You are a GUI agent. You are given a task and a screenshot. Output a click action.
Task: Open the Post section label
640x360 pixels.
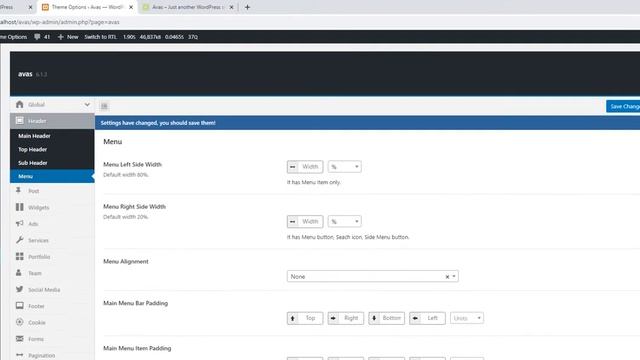33,191
